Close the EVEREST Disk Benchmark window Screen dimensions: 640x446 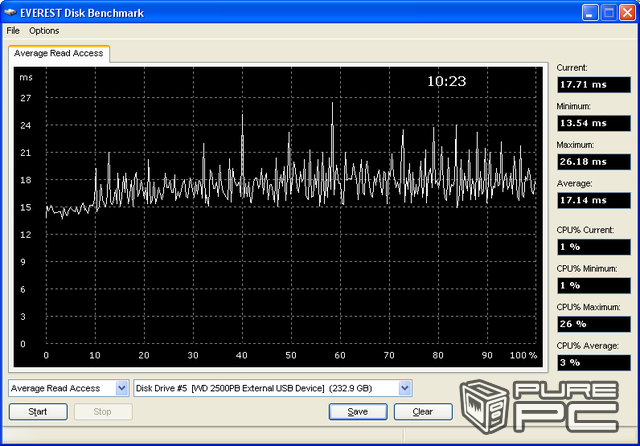(627, 13)
